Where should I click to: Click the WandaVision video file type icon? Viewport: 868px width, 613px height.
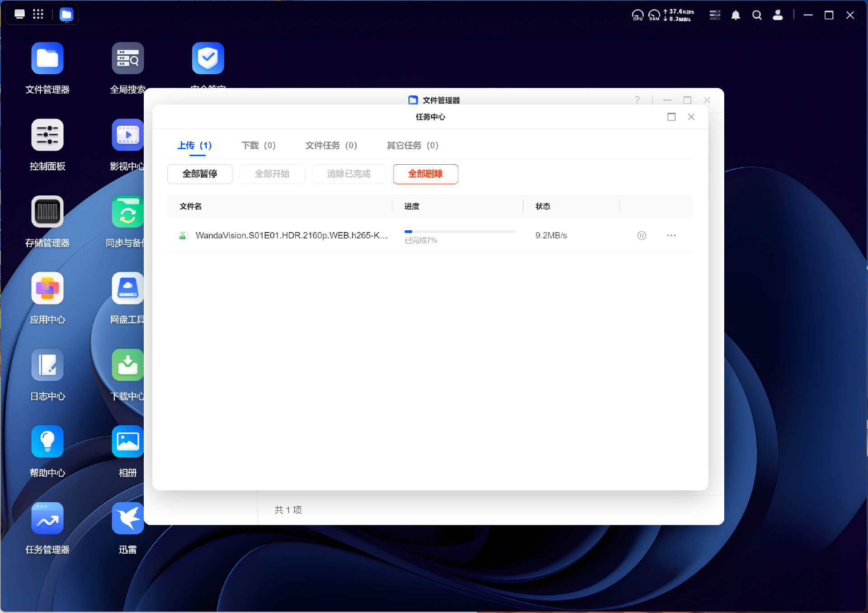click(183, 236)
